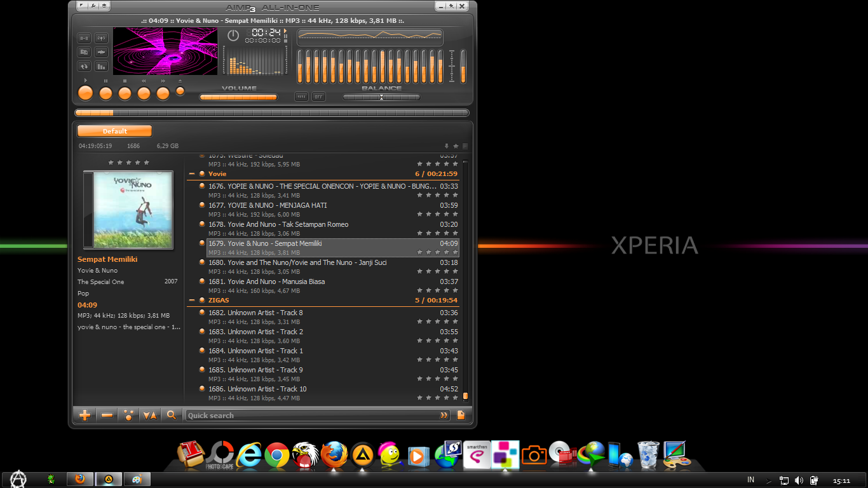868x488 pixels.
Task: Adjust the Balance slider
Action: pyautogui.click(x=381, y=97)
